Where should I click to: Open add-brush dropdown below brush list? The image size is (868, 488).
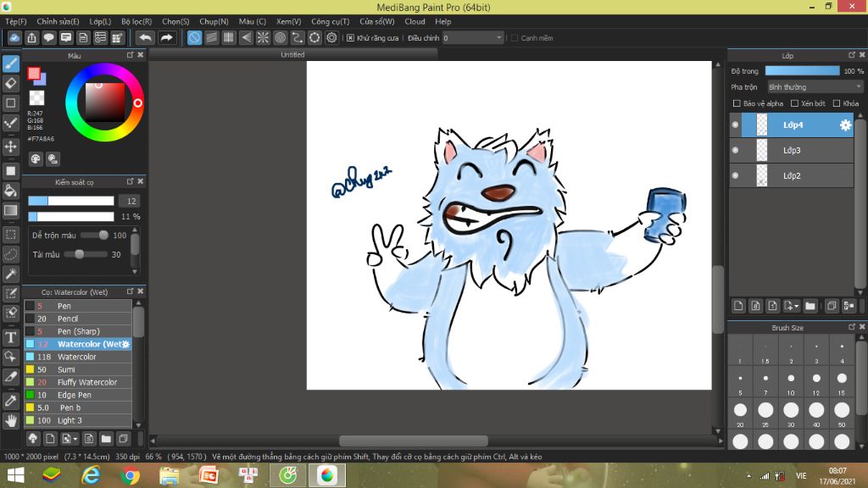(70, 439)
